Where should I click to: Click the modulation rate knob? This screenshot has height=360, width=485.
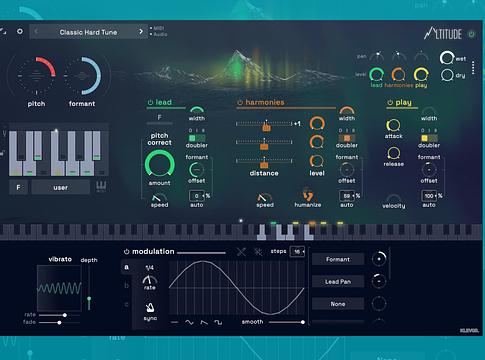coord(150,280)
